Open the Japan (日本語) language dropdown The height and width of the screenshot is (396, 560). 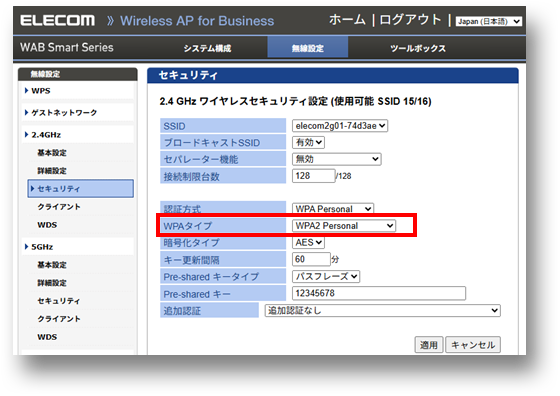pyautogui.click(x=489, y=21)
